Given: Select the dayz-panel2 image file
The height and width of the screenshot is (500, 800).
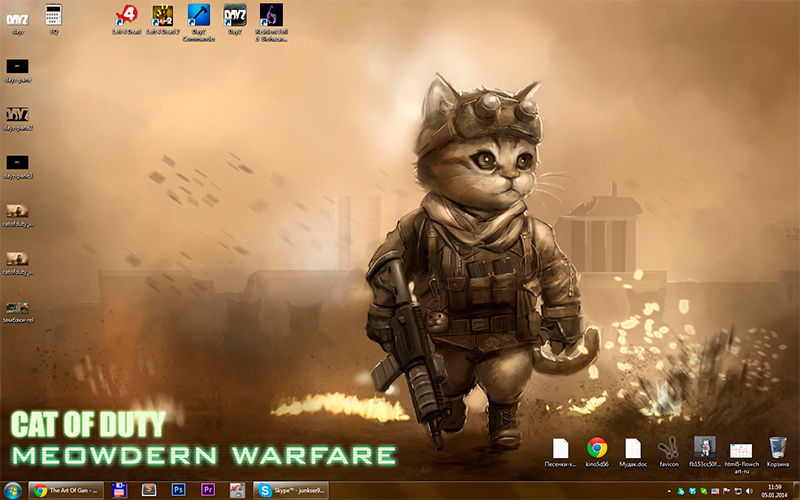Looking at the screenshot, I should (x=17, y=118).
